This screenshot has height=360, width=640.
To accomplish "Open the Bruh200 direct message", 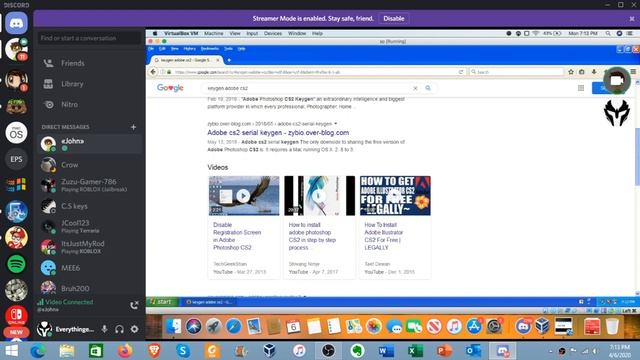I will click(x=90, y=288).
